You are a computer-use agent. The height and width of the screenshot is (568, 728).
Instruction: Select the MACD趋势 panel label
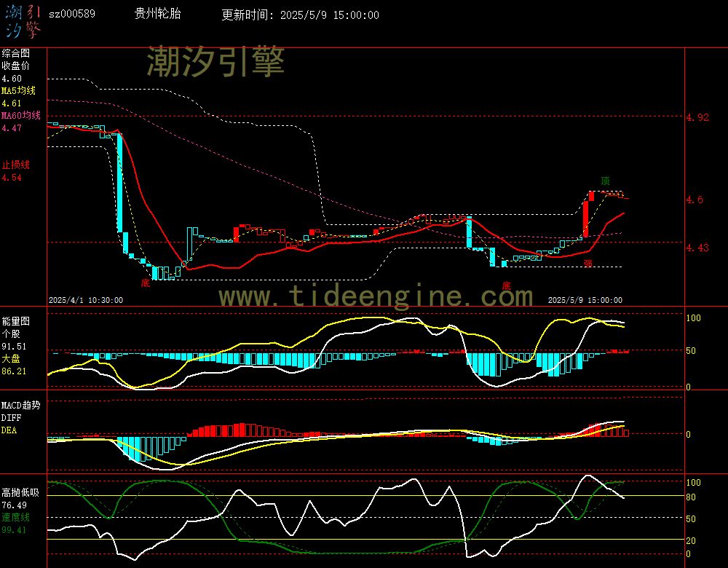point(21,405)
